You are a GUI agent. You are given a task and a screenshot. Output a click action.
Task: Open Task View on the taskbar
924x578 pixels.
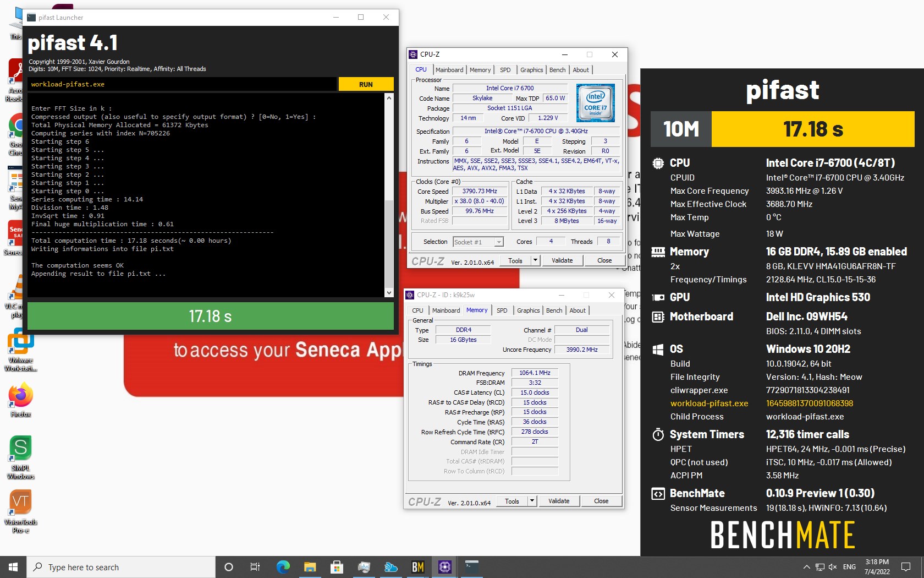255,567
